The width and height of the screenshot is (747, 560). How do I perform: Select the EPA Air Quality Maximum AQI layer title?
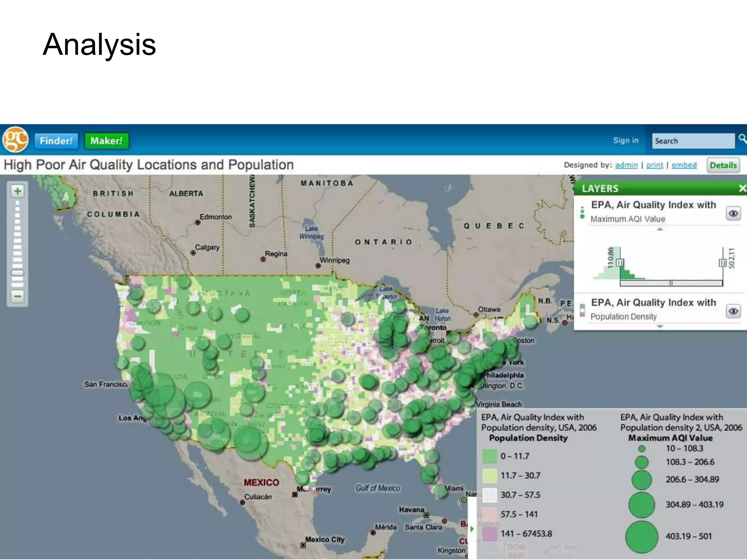click(654, 205)
